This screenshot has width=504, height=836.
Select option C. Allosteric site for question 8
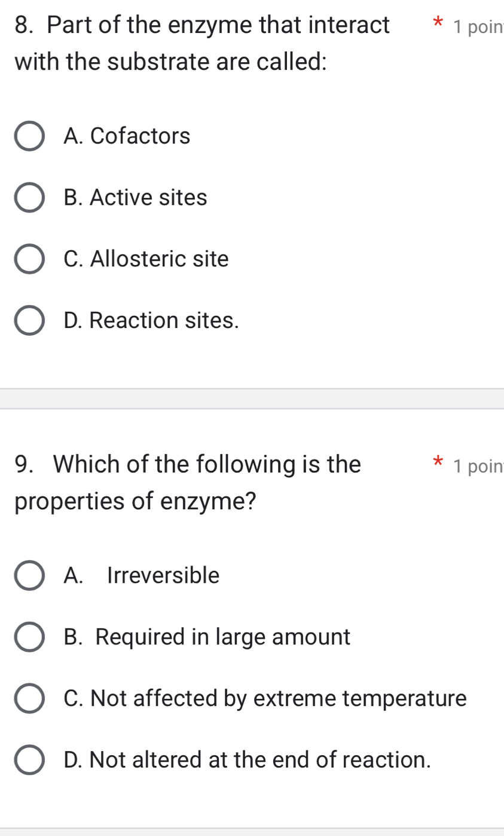[29, 259]
